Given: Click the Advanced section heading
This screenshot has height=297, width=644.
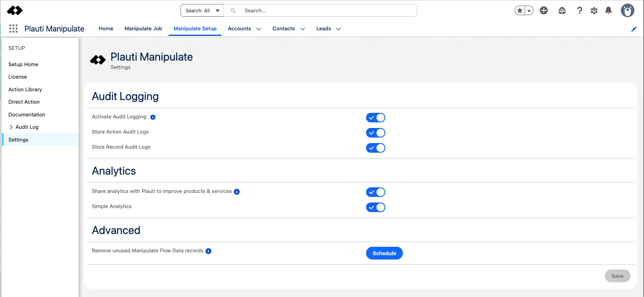Looking at the screenshot, I should click(116, 230).
